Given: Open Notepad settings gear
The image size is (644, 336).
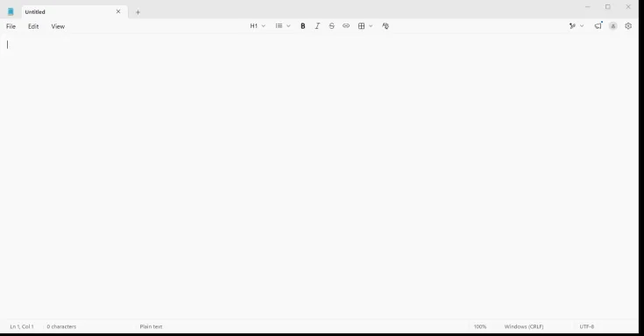Looking at the screenshot, I should (x=628, y=26).
